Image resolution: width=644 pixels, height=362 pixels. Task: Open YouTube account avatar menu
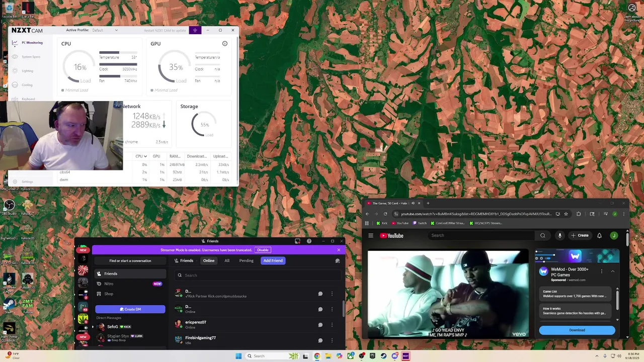click(x=614, y=235)
